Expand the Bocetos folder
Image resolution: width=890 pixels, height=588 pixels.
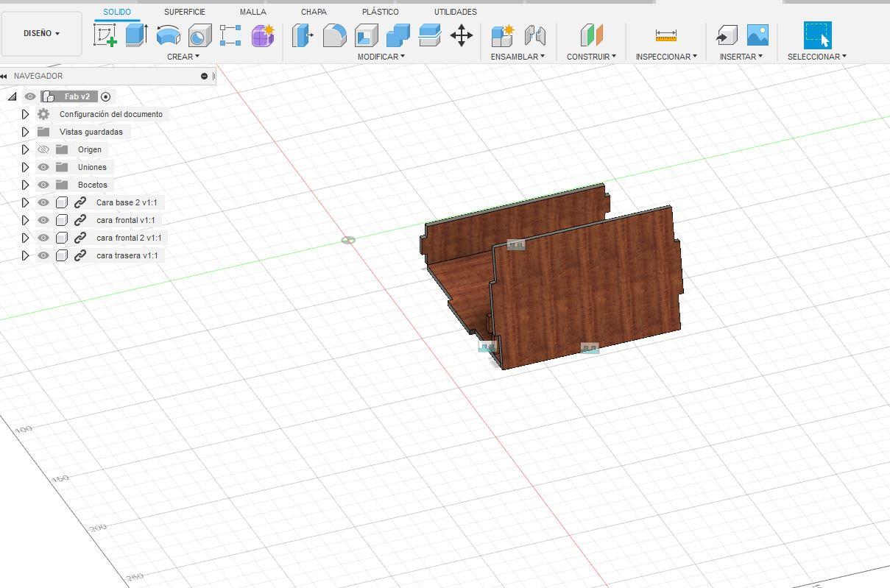pos(25,185)
